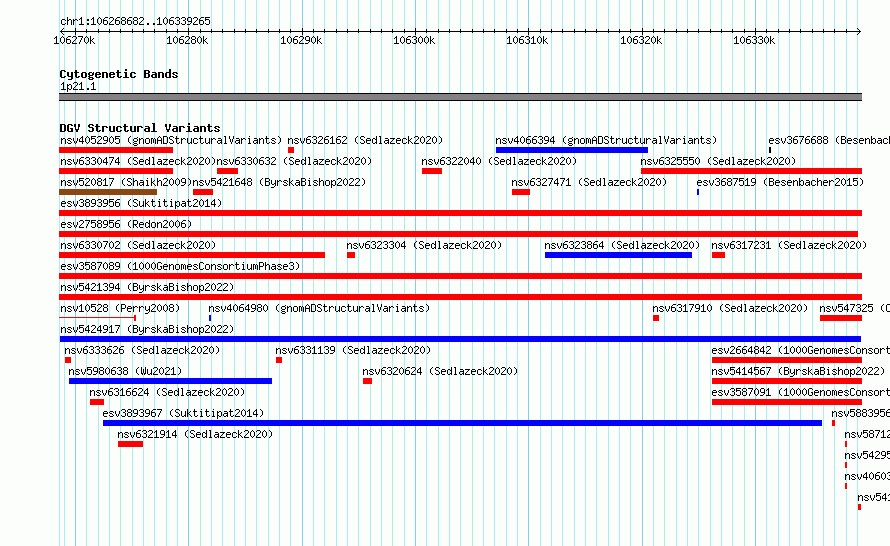Open the nsv4066394 gnomADStructuralVariants label
This screenshot has width=890, height=546.
[x=606, y=140]
